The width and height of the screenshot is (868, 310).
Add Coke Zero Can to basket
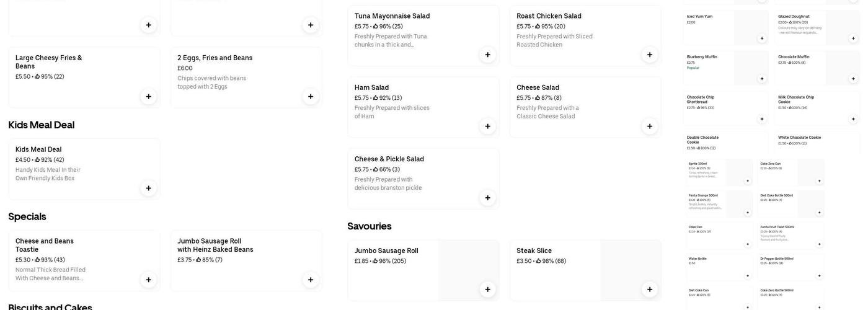point(819,181)
